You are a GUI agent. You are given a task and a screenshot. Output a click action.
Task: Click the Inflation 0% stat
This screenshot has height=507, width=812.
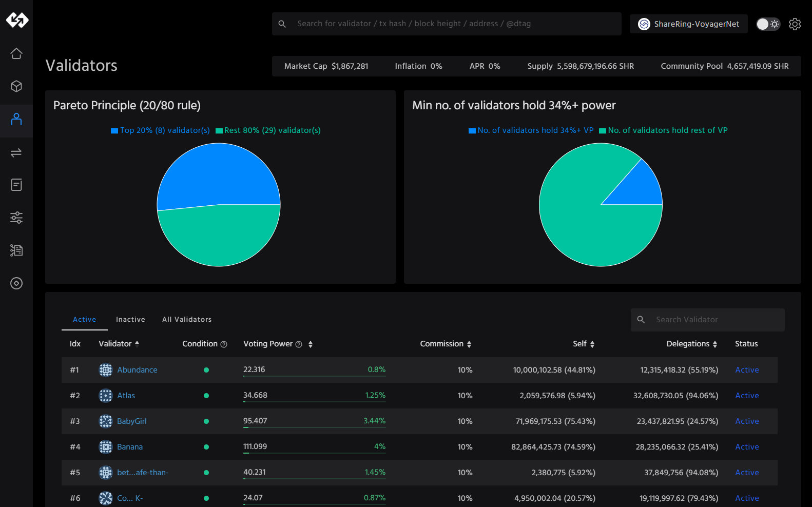coord(418,66)
